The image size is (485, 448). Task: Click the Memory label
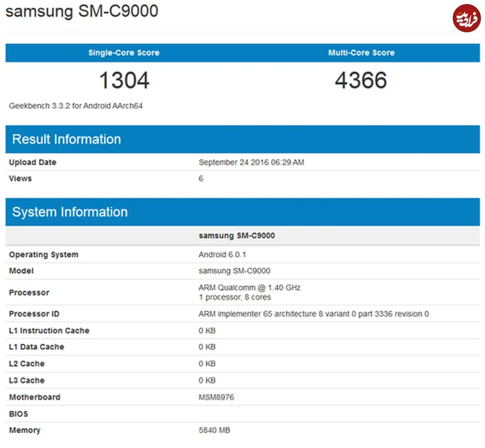(x=25, y=430)
